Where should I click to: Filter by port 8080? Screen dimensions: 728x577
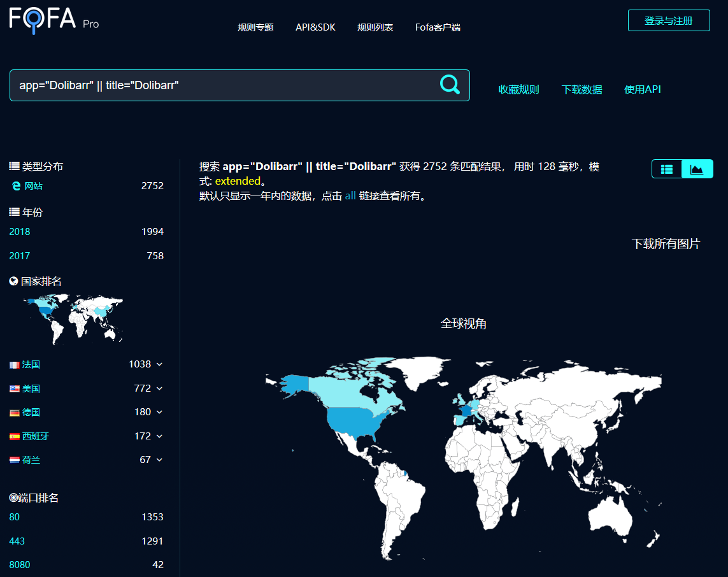tap(20, 565)
